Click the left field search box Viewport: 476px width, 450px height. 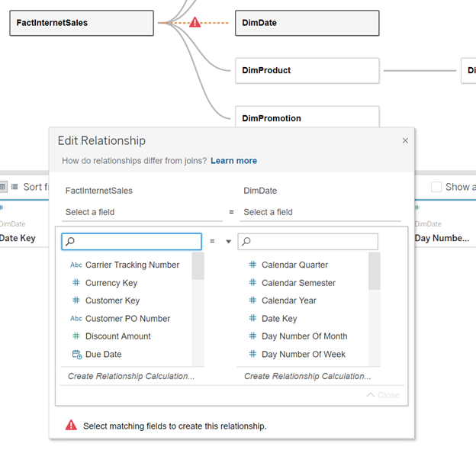click(x=131, y=242)
